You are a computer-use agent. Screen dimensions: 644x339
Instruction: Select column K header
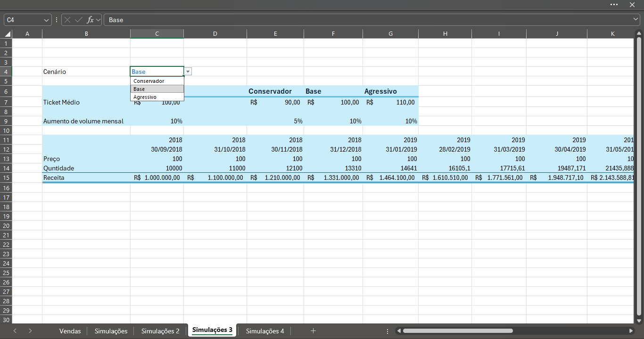pos(612,34)
